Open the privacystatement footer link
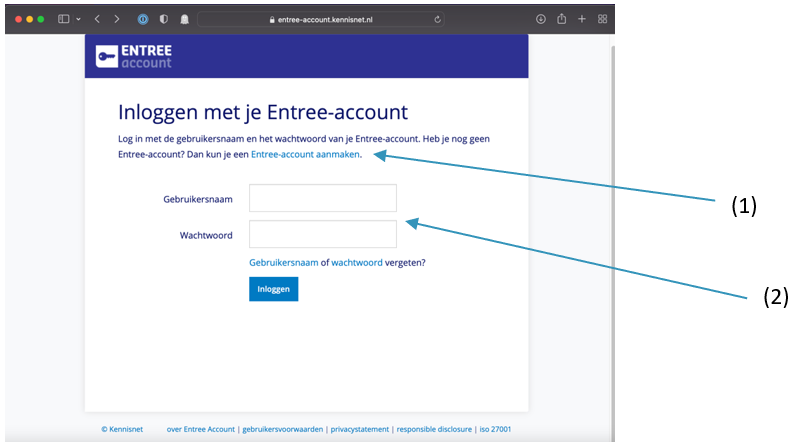 (x=360, y=429)
